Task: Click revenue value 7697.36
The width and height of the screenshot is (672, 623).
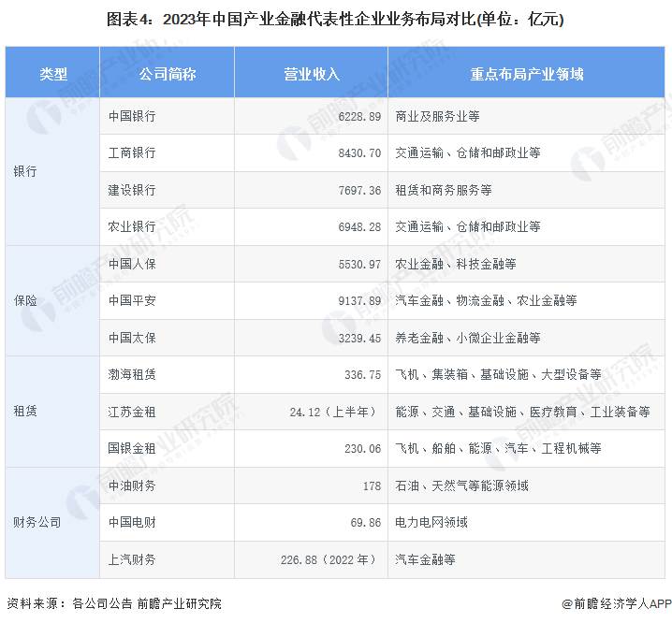Action: point(359,191)
